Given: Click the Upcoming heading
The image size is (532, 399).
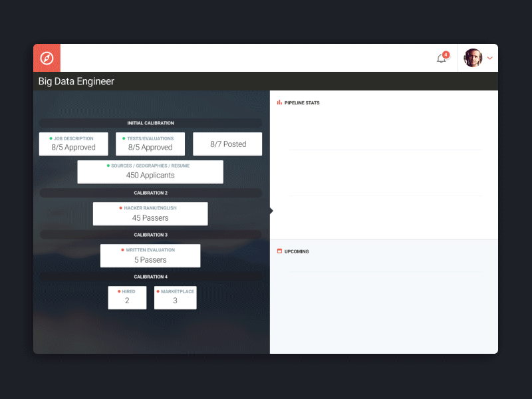Looking at the screenshot, I should [x=297, y=251].
